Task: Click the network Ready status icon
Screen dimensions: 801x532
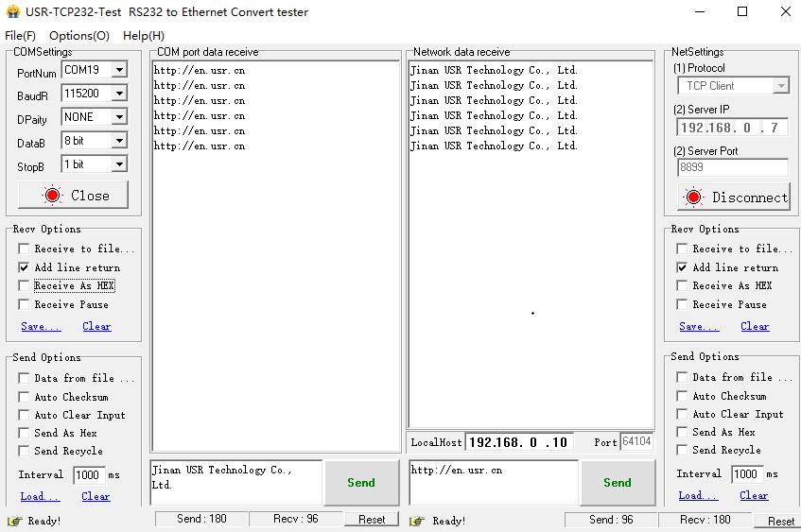Action: 417,521
